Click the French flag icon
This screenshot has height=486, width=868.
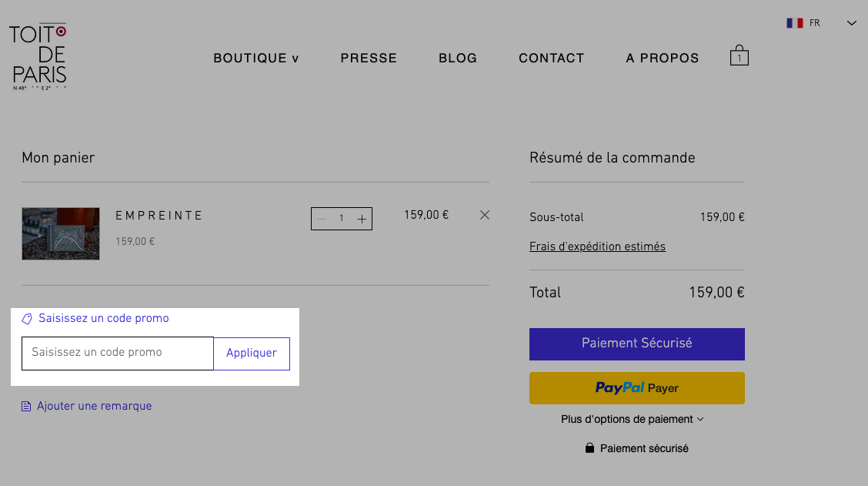794,23
